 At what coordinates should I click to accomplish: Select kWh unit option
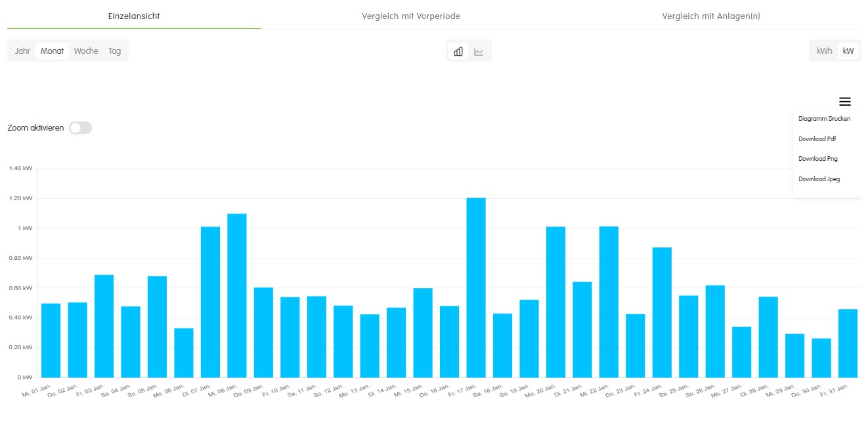click(824, 51)
